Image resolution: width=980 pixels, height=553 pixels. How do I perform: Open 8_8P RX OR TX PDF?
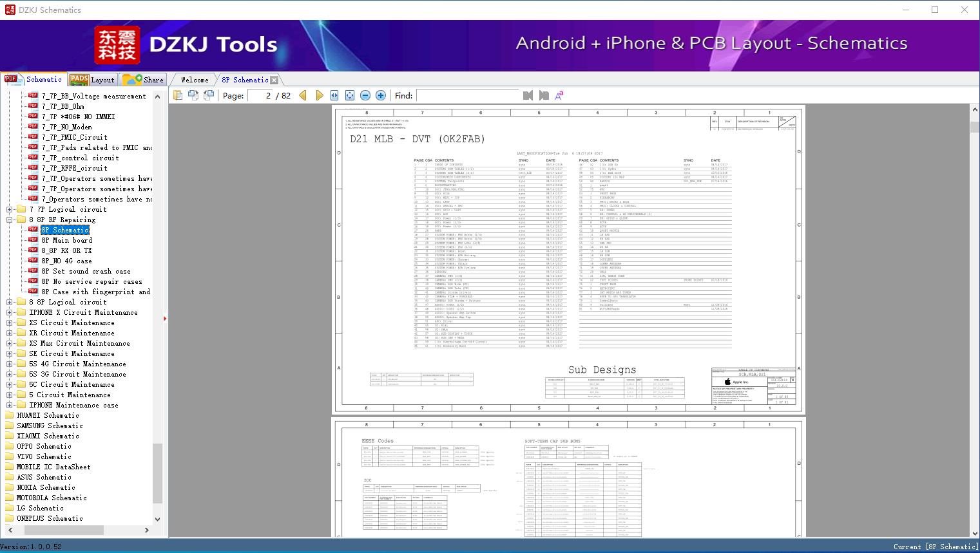coord(67,250)
